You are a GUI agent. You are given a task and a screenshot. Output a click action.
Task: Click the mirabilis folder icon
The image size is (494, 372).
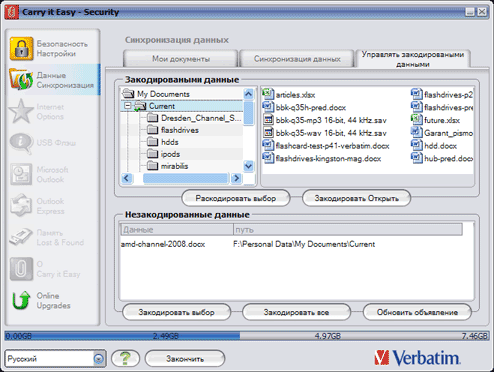152,166
